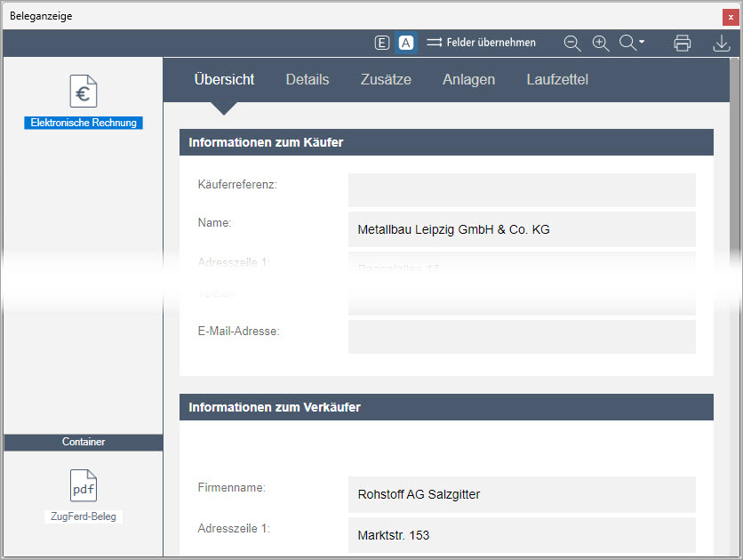Switch to the Übersicht tab
Image resolution: width=743 pixels, height=560 pixels.
coord(224,80)
